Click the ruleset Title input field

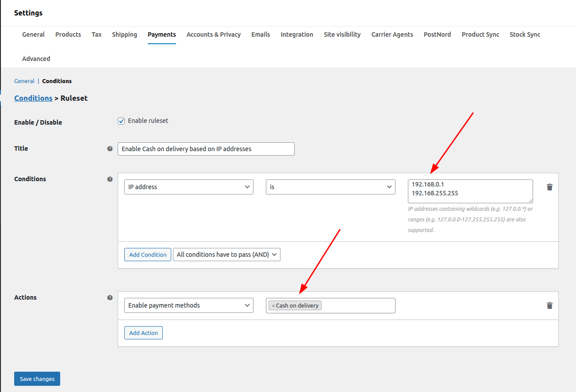pyautogui.click(x=206, y=149)
